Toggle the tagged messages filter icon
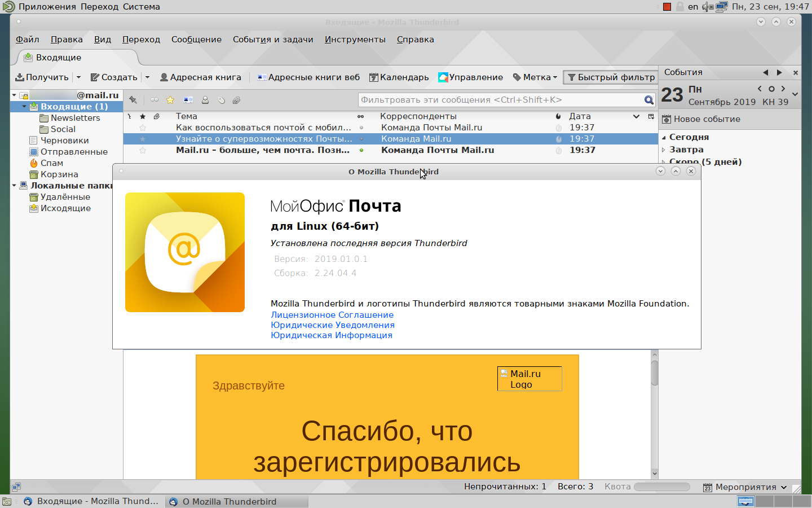This screenshot has height=508, width=812. [x=221, y=100]
